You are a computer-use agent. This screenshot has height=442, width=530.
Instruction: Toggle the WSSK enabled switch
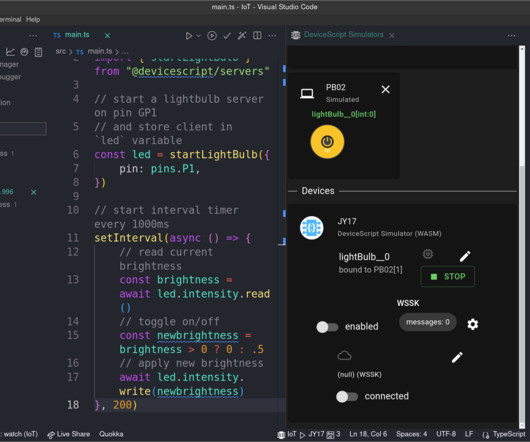[x=327, y=327]
